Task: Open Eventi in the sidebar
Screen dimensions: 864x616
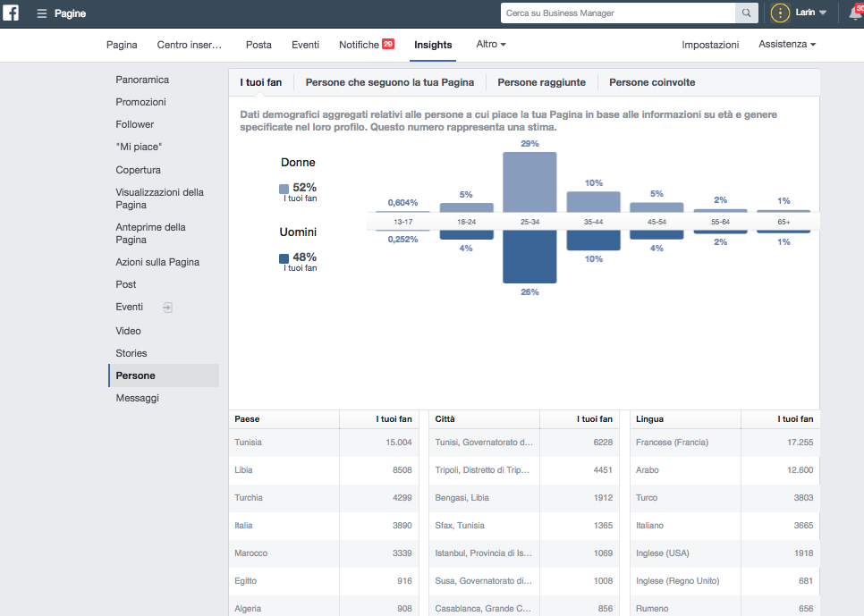Action: click(x=129, y=307)
